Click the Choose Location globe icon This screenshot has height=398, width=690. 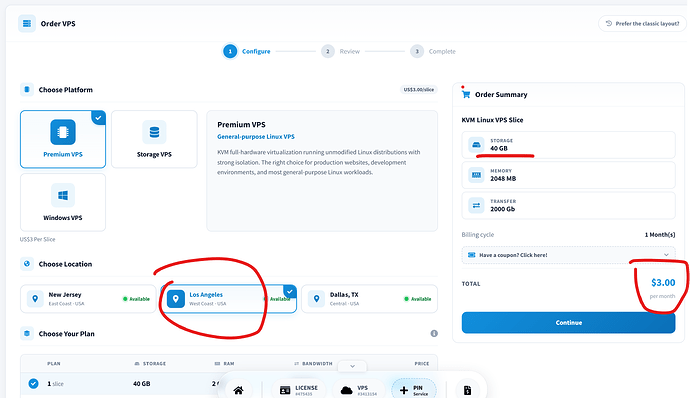click(27, 264)
